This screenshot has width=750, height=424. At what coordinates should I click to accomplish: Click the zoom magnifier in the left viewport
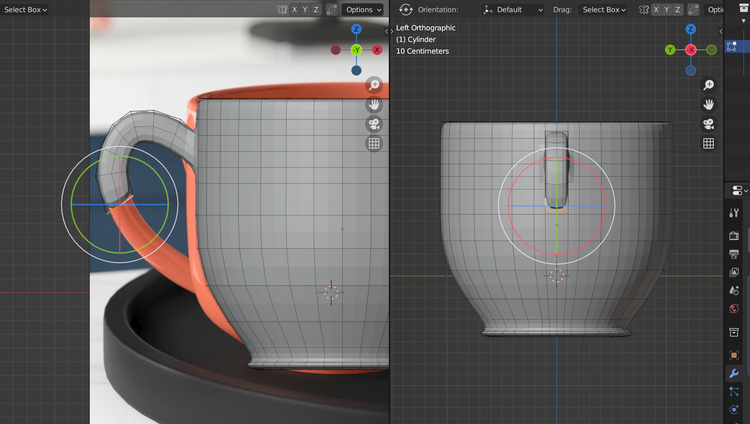pos(374,86)
